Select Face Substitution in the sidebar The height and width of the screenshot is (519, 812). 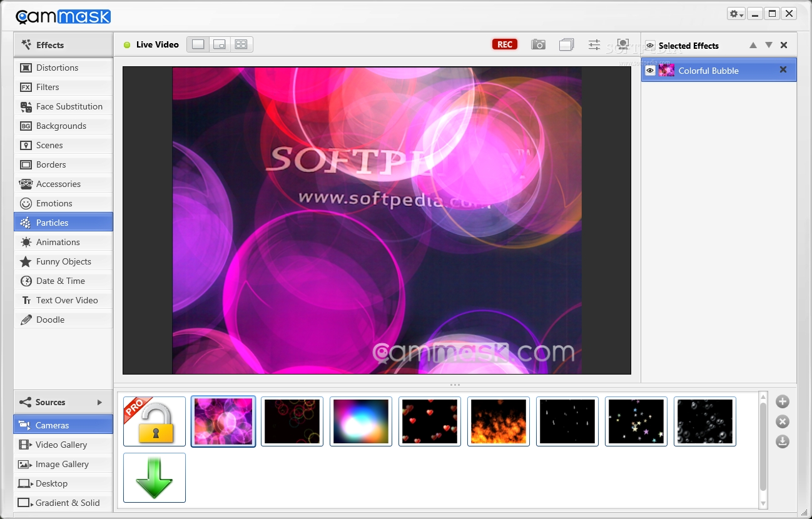[x=63, y=106]
